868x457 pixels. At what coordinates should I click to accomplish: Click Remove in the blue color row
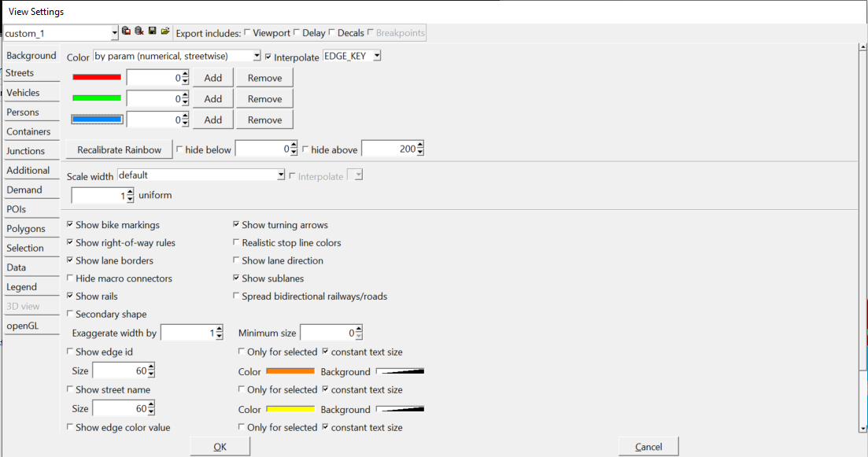[264, 120]
